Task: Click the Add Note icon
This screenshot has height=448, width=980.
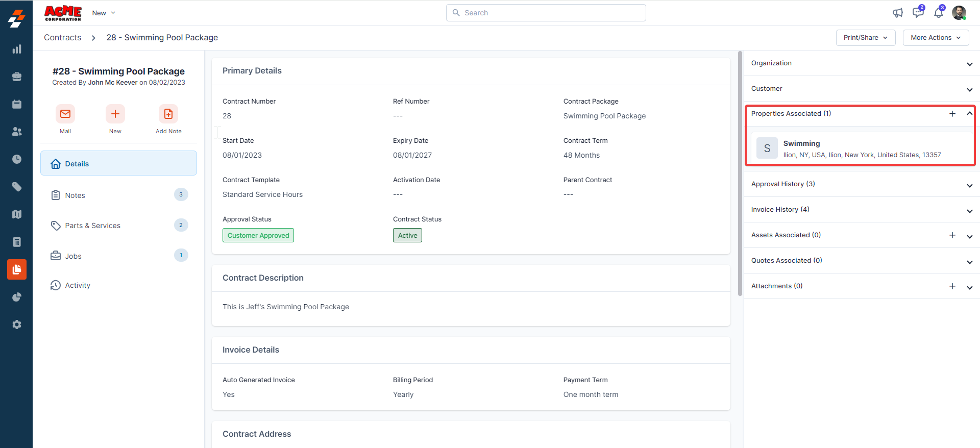Action: click(x=168, y=114)
